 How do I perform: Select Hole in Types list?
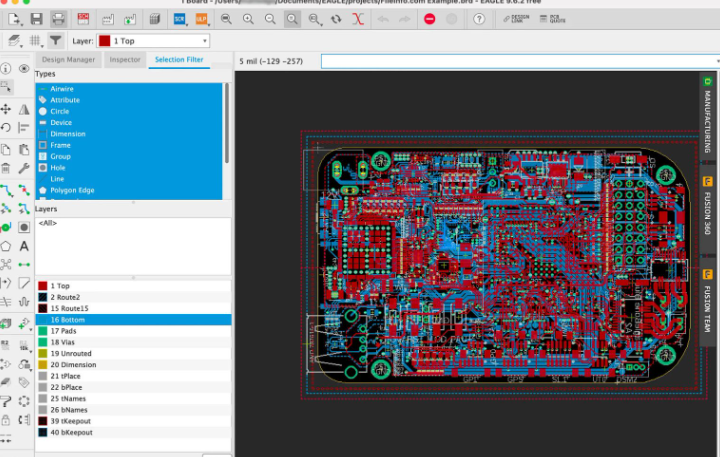[x=129, y=168]
